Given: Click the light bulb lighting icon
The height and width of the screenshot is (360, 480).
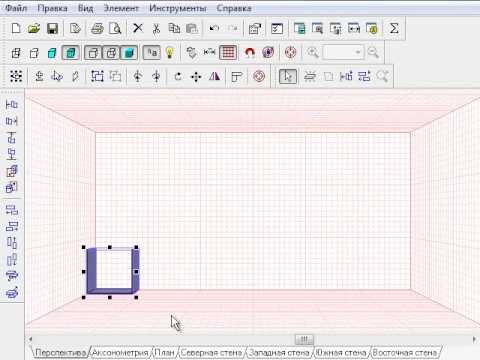Looking at the screenshot, I should 170,53.
